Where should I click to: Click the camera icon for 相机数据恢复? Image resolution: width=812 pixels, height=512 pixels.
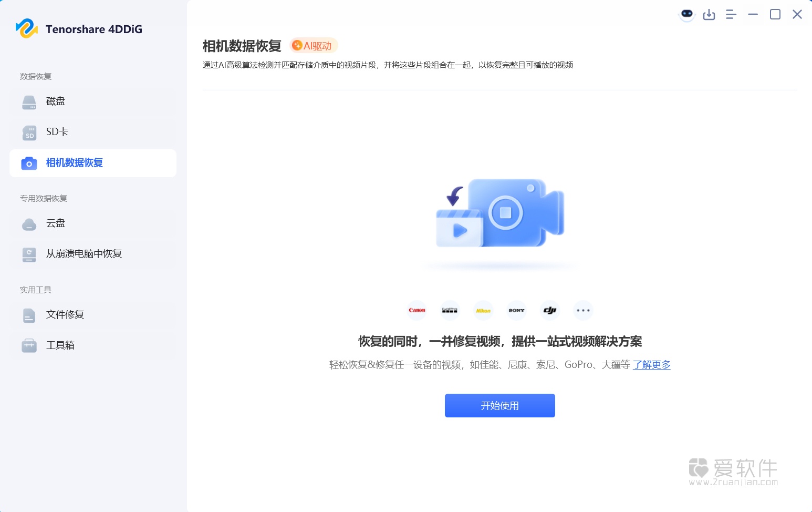click(x=28, y=163)
